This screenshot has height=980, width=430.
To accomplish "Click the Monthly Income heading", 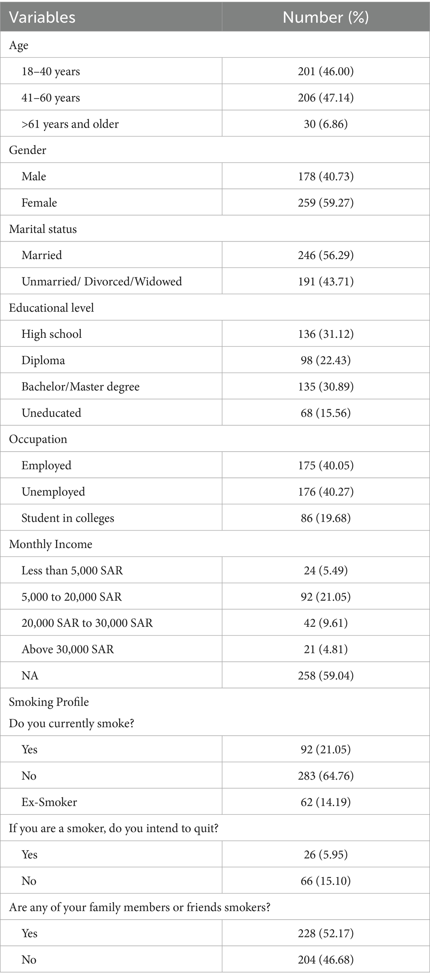I will point(50,544).
